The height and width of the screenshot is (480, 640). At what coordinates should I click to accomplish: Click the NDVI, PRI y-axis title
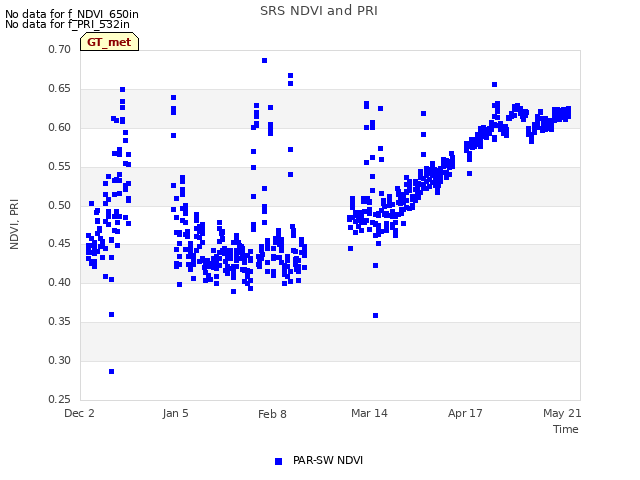(14, 224)
